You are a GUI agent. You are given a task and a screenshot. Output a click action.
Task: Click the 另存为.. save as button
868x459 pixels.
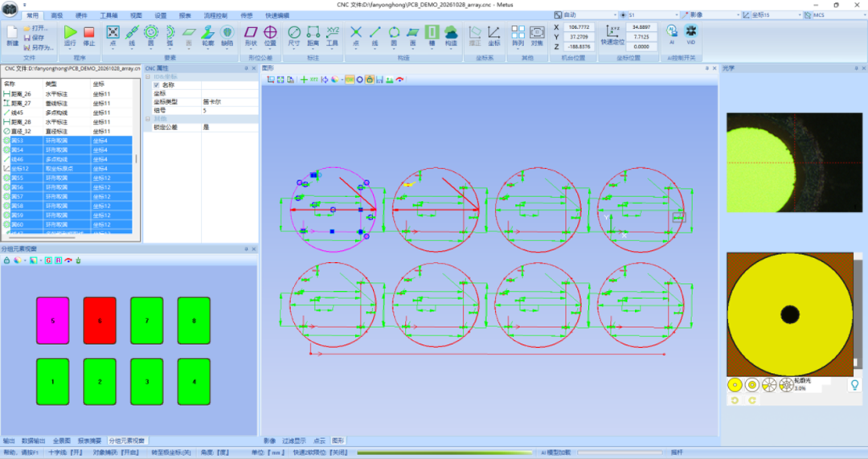click(39, 47)
